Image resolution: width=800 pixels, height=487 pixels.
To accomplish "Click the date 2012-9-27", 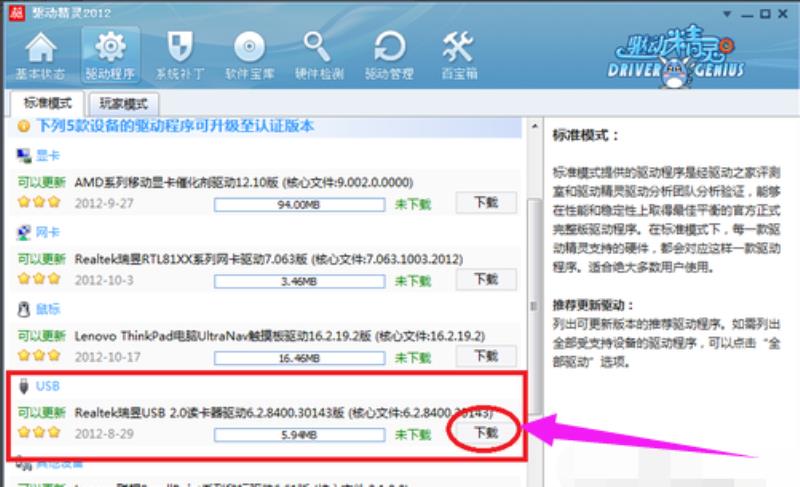I will [x=104, y=203].
